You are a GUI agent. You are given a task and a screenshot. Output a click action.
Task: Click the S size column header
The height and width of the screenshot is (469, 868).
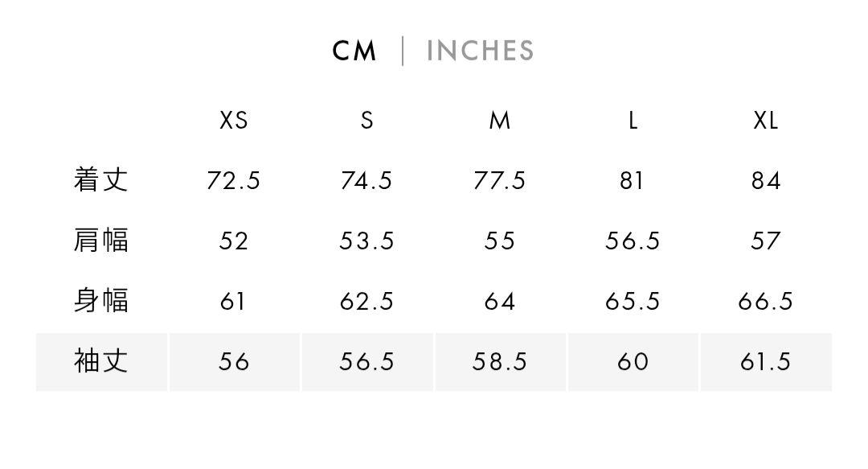(367, 121)
